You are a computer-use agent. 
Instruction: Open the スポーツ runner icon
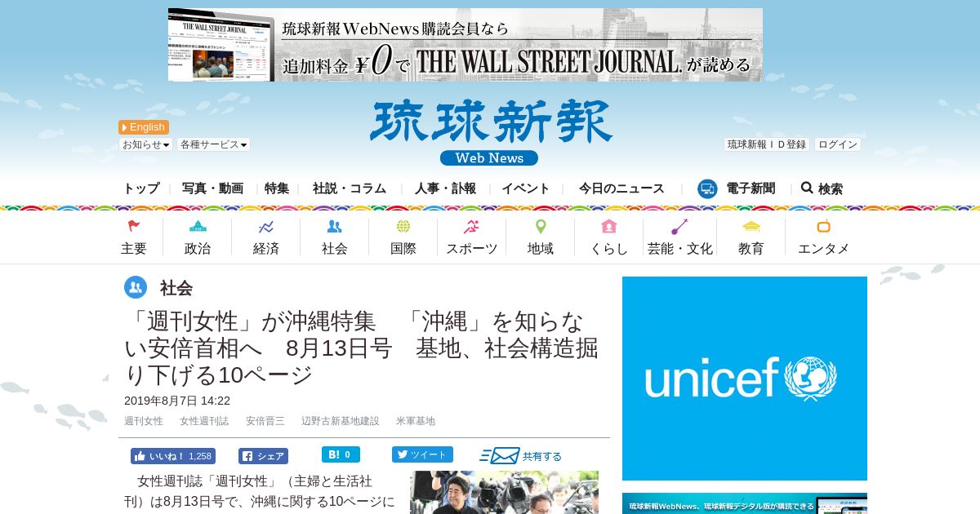(471, 227)
